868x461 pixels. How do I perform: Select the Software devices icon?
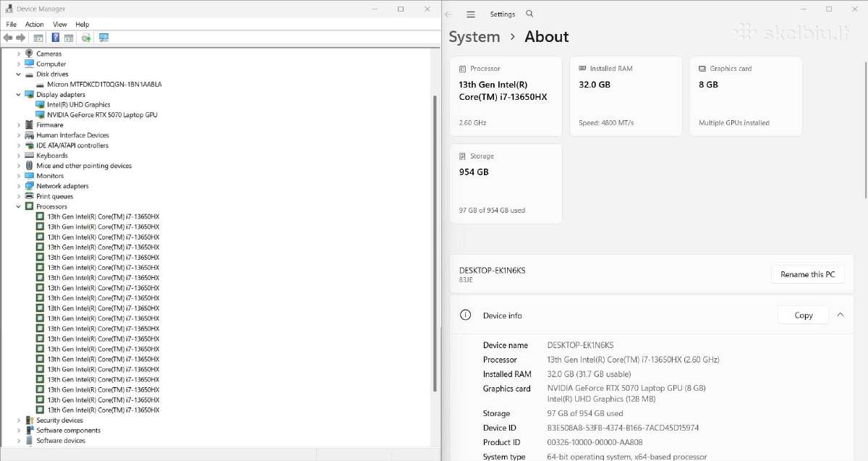click(x=30, y=441)
